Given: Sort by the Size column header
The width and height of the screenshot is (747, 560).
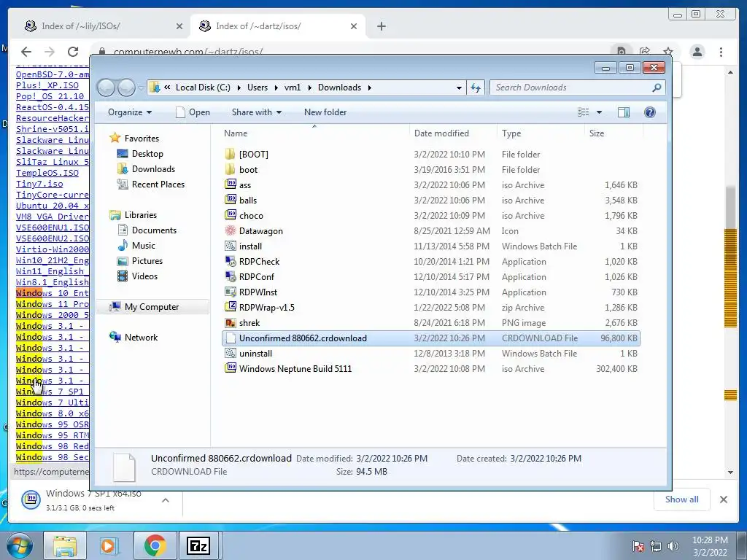Looking at the screenshot, I should pyautogui.click(x=614, y=133).
